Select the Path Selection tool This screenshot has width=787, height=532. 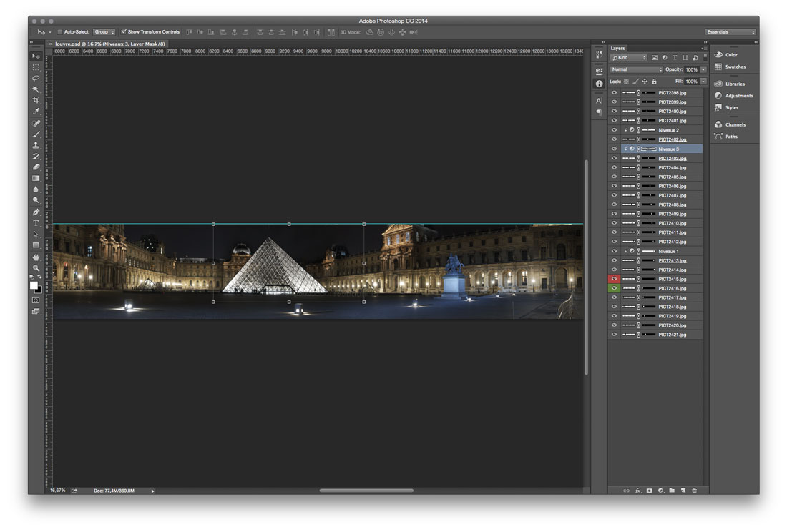click(36, 235)
